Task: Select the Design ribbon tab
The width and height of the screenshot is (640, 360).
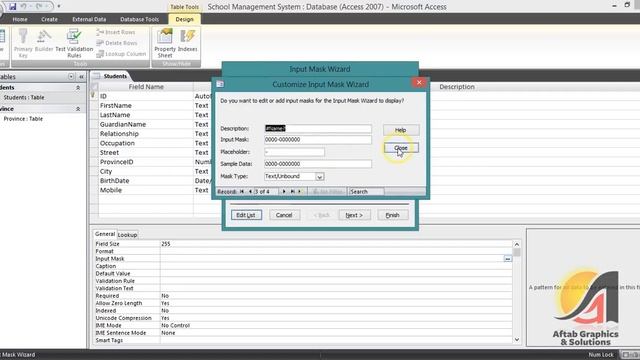Action: point(184,19)
